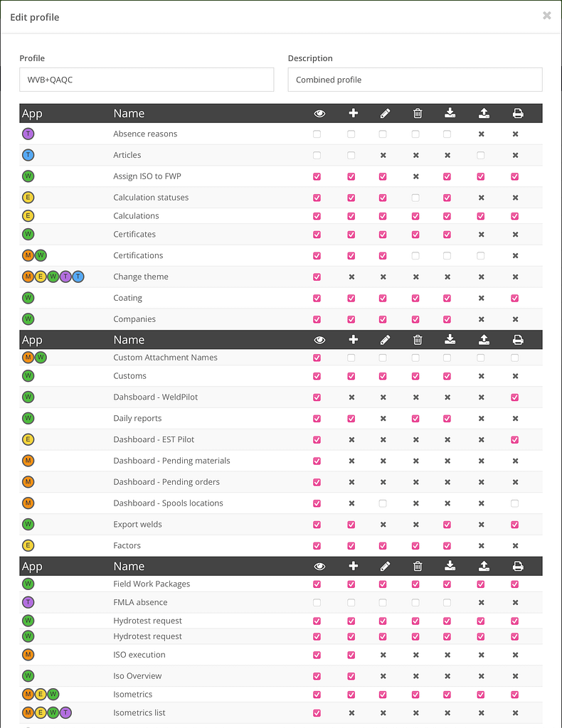The width and height of the screenshot is (562, 728).
Task: Check delete permission for Certifications
Action: pos(415,256)
